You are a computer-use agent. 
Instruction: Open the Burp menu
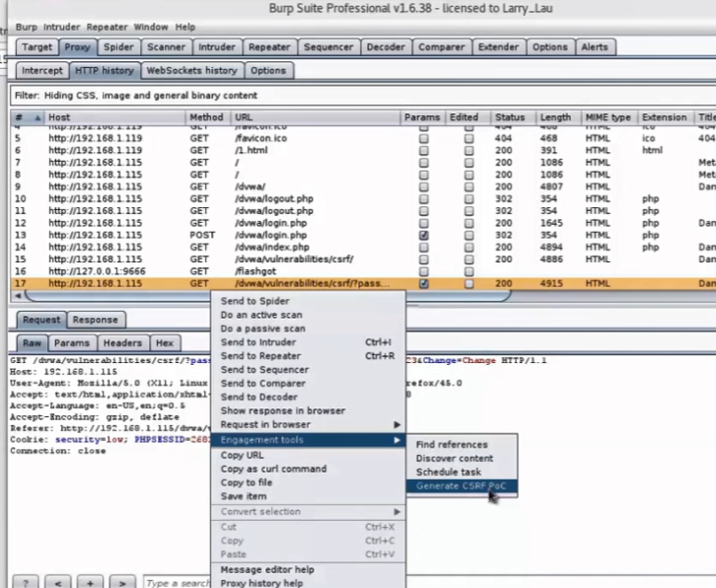tap(26, 27)
